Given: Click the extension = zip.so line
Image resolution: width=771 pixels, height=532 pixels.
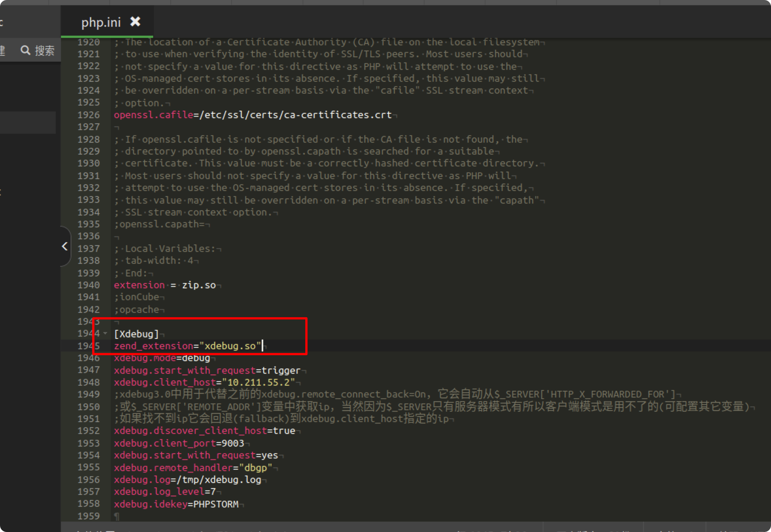Looking at the screenshot, I should [x=165, y=285].
